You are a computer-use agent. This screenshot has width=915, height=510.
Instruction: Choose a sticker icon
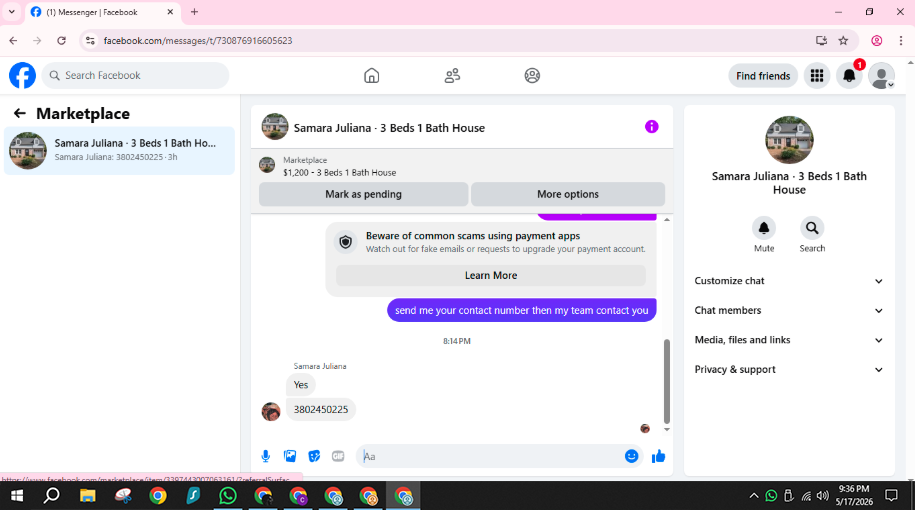[314, 456]
